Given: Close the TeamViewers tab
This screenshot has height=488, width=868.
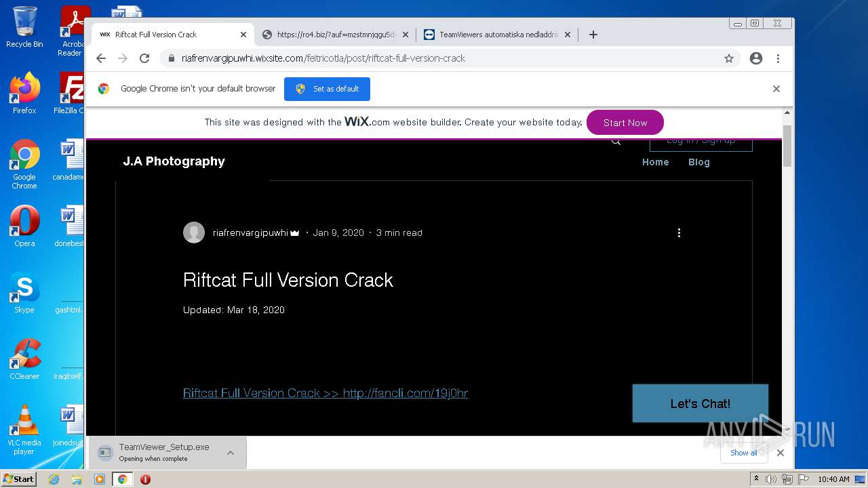Looking at the screenshot, I should tap(568, 35).
